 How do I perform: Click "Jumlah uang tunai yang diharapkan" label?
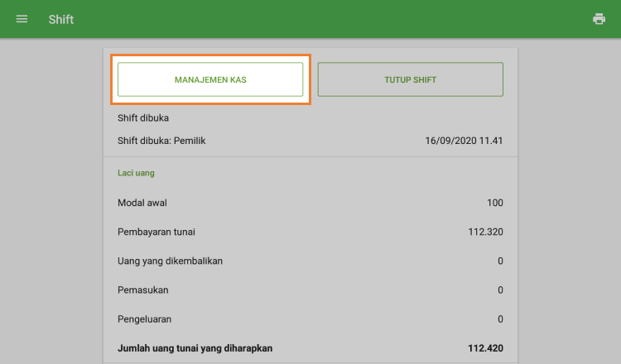point(195,348)
